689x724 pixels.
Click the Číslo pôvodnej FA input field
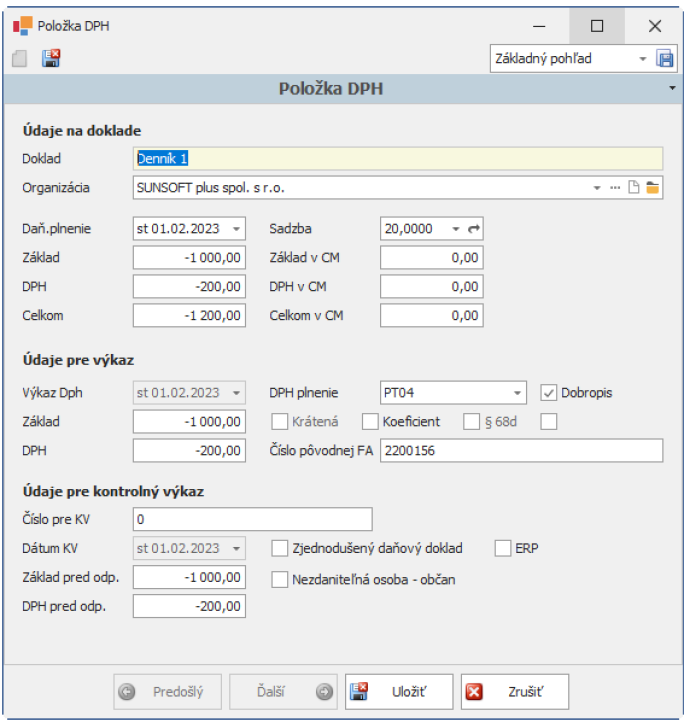[520, 451]
